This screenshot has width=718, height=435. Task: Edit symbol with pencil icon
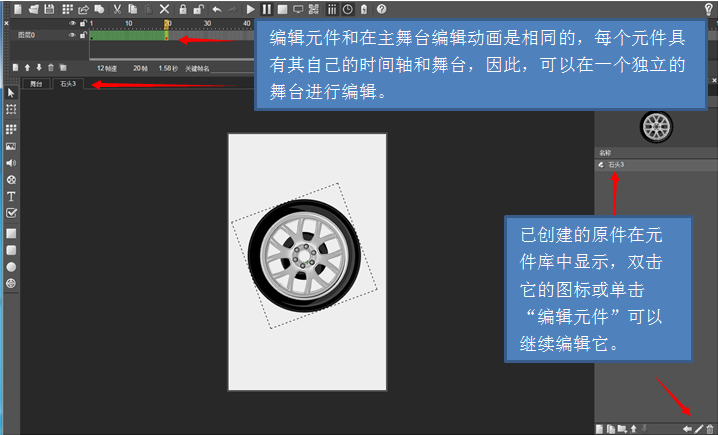[699, 429]
